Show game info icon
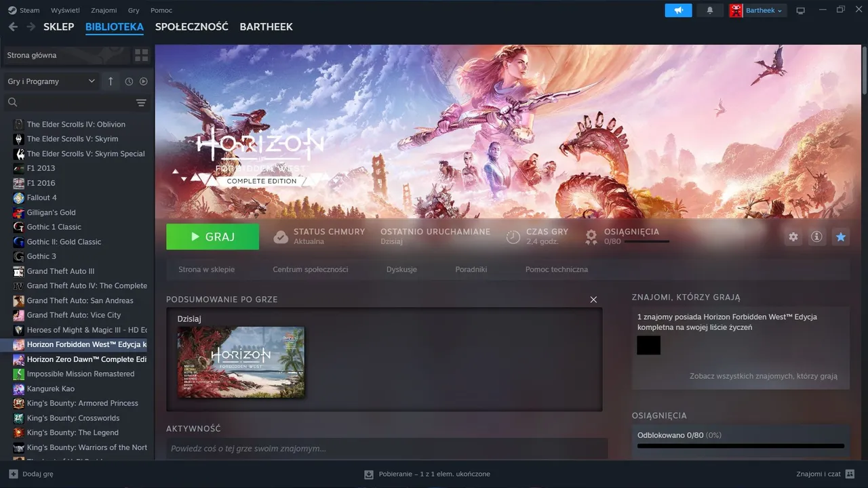This screenshot has width=868, height=488. [816, 237]
